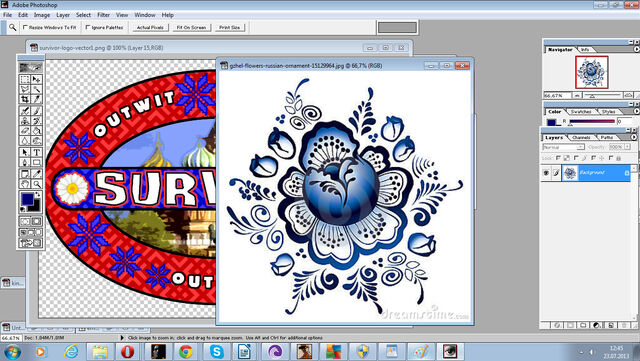Select the Eraser tool
640x361 pixels.
tap(25, 131)
